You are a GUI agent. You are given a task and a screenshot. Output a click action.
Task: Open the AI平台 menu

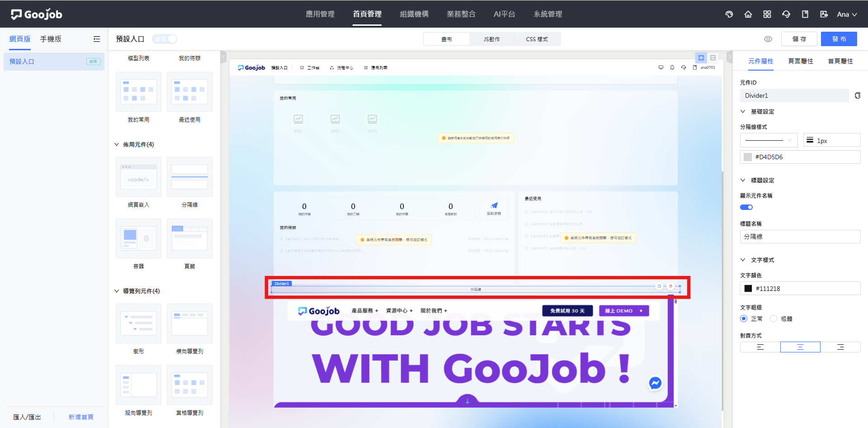[505, 14]
